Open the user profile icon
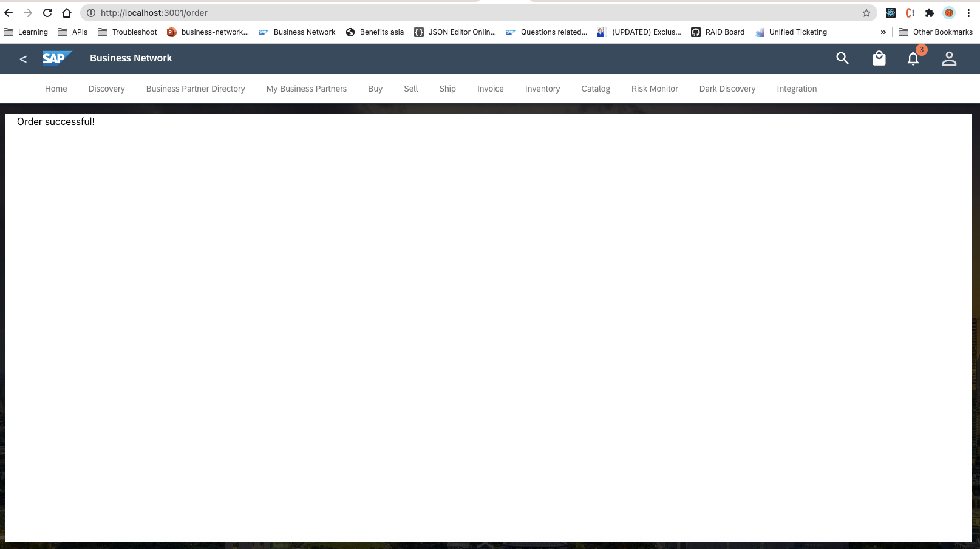 [949, 58]
